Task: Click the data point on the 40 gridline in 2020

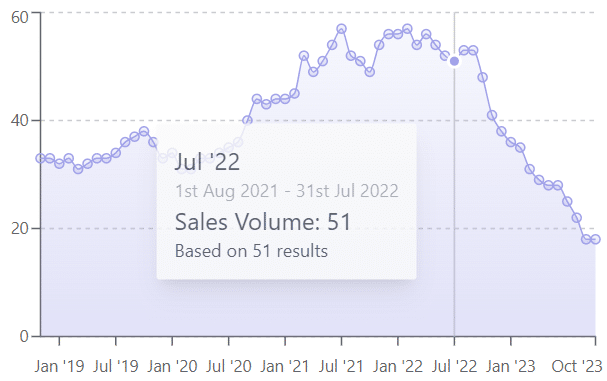Action: [x=247, y=120]
